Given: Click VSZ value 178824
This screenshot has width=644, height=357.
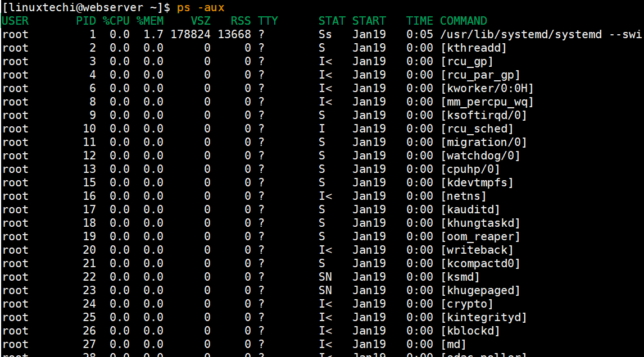Looking at the screenshot, I should point(191,34).
